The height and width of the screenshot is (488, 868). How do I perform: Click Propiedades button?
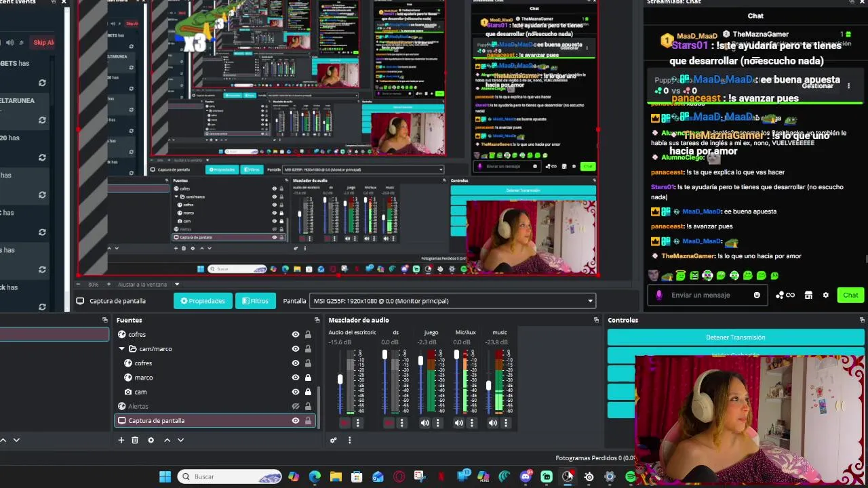coord(202,301)
